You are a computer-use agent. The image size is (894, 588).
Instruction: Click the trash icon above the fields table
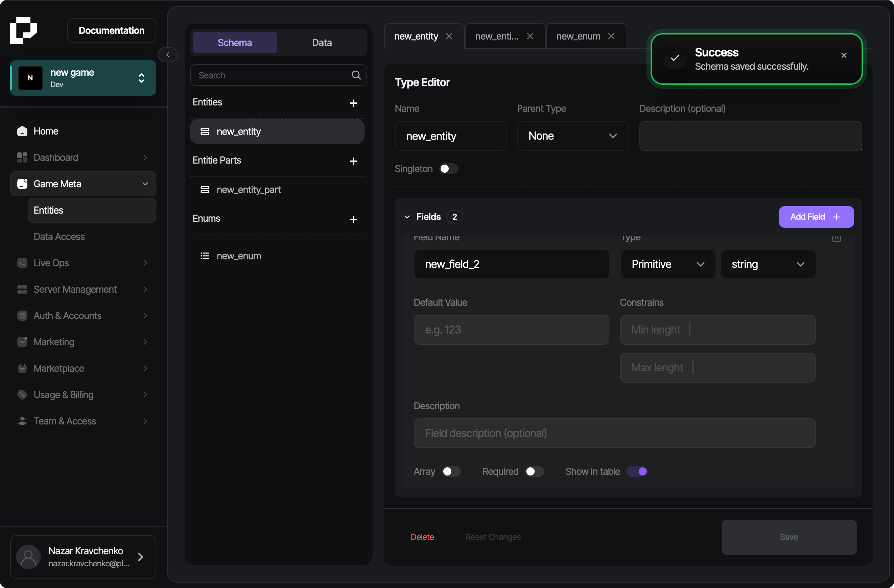coord(836,238)
